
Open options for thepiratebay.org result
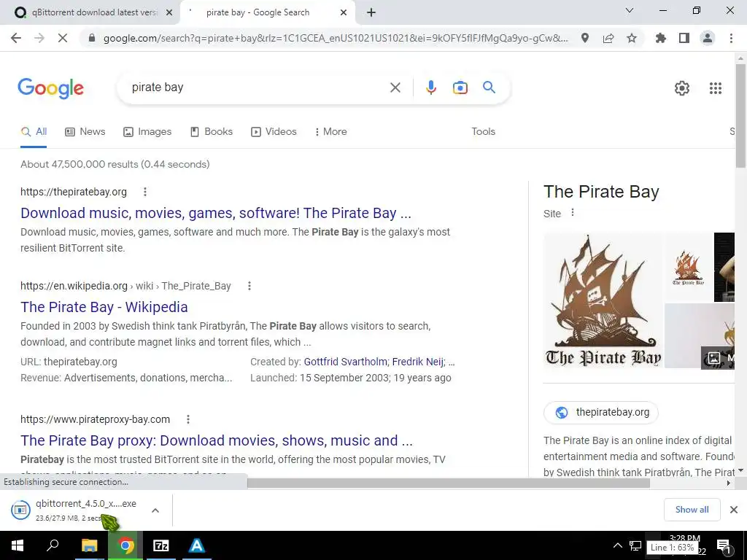pyautogui.click(x=145, y=192)
